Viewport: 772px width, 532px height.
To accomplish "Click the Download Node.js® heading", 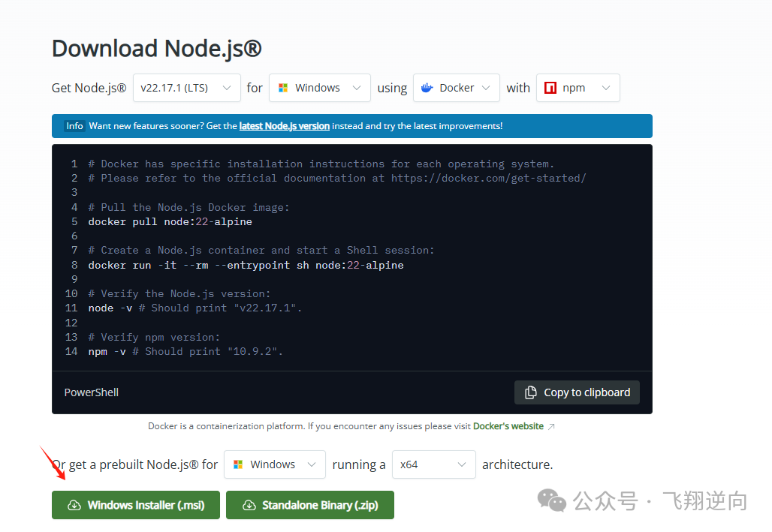I will 156,48.
